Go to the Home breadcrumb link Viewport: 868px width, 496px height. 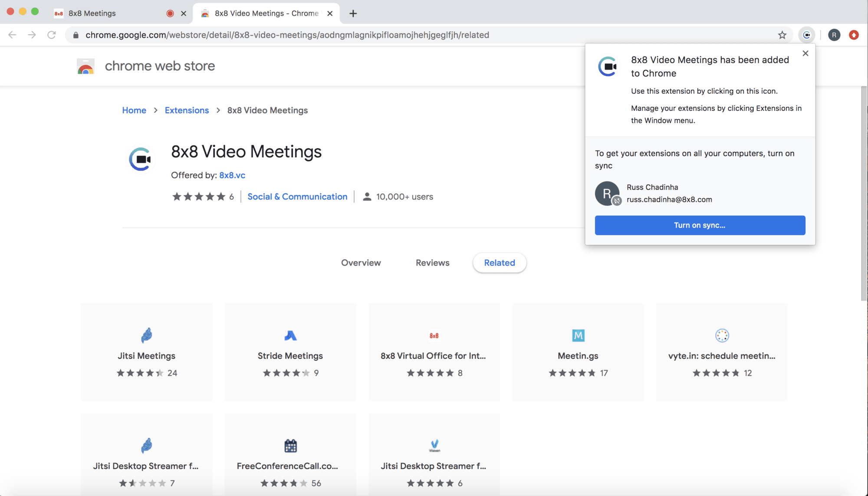pyautogui.click(x=134, y=110)
